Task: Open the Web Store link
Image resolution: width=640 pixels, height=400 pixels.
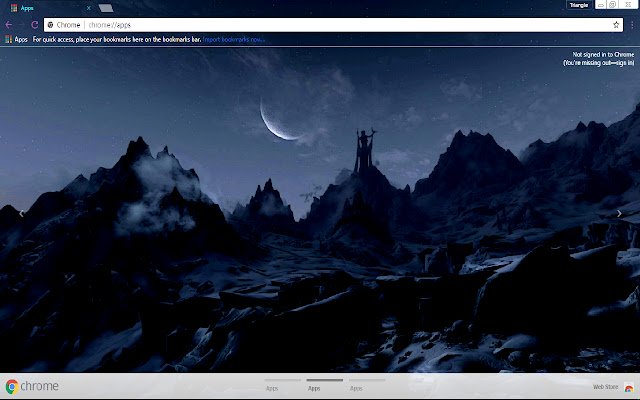Action: tap(613, 387)
